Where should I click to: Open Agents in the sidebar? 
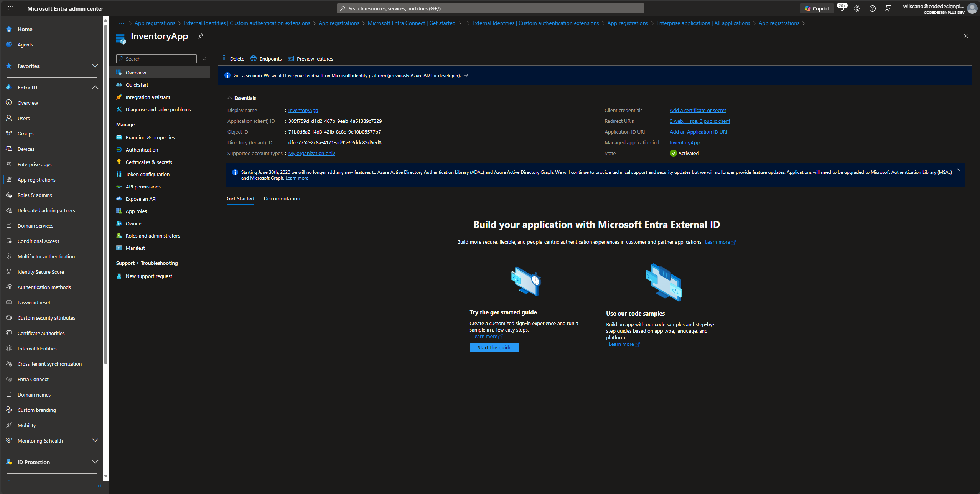[25, 45]
